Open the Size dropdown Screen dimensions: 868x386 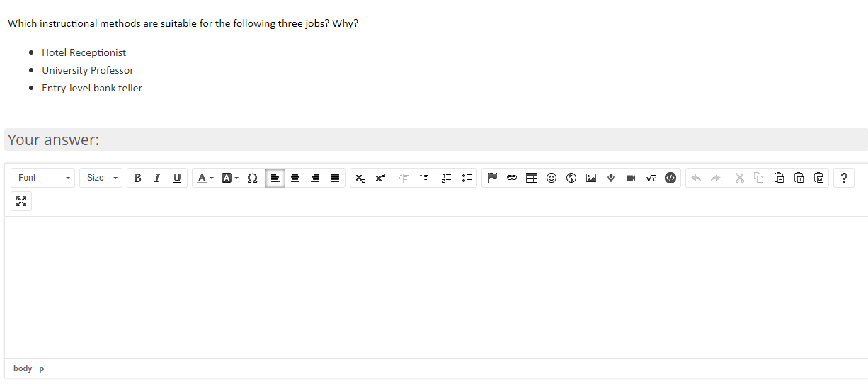(x=101, y=178)
